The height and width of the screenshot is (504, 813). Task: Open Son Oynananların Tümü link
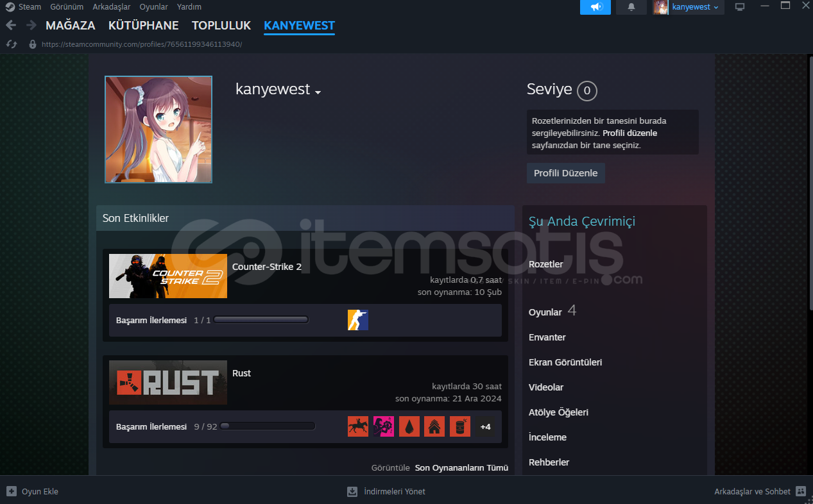461,467
